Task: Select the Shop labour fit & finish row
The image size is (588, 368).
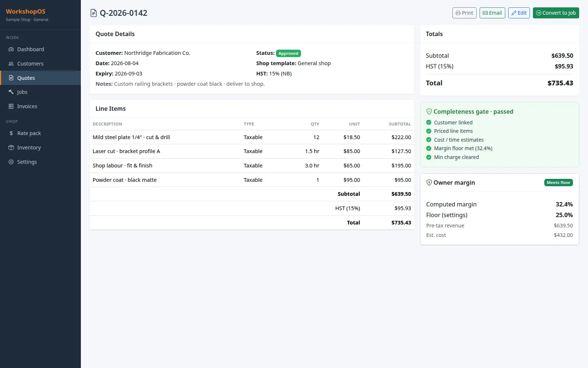Action: 252,166
